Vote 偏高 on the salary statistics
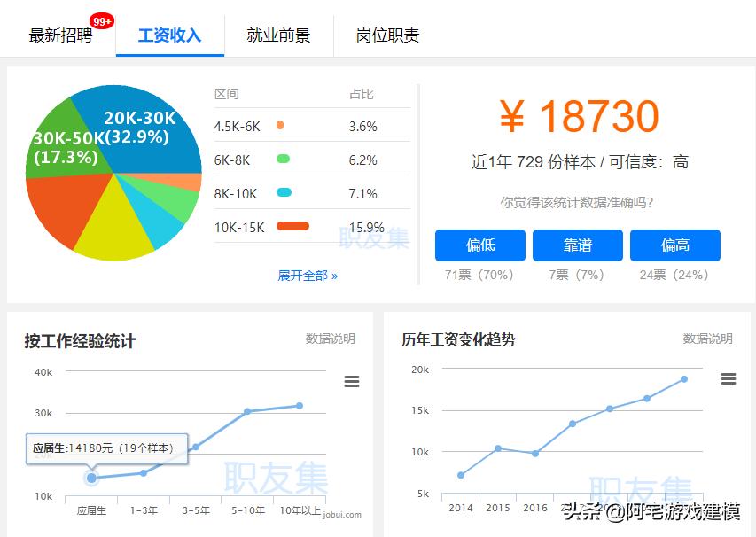Image resolution: width=756 pixels, height=537 pixels. click(675, 245)
